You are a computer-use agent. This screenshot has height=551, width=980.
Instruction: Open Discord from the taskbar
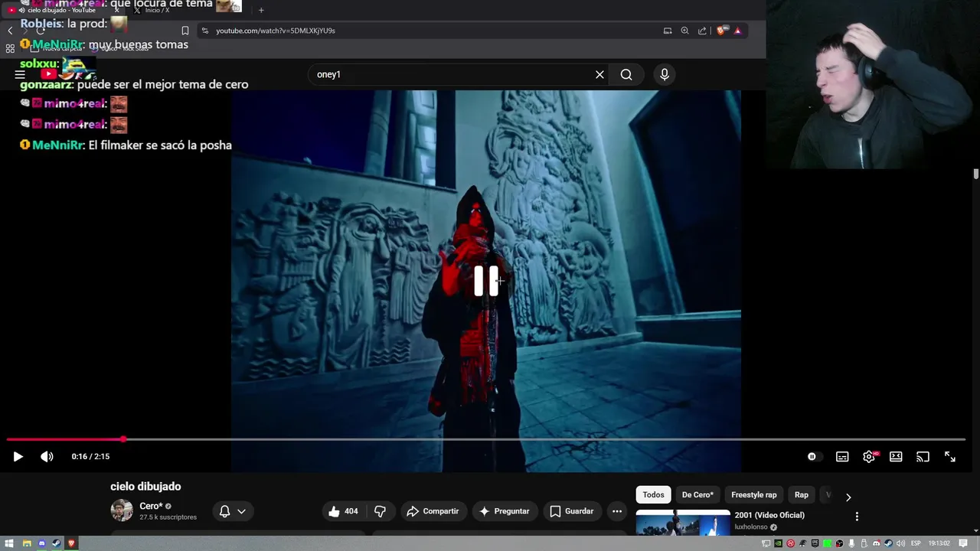[x=41, y=543]
